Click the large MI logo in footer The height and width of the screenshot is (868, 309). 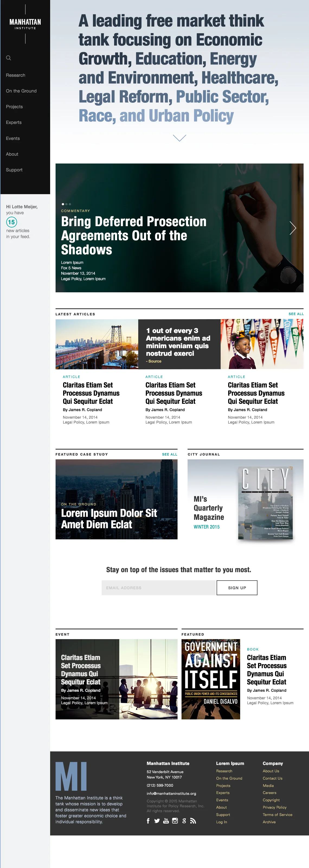pos(71,776)
